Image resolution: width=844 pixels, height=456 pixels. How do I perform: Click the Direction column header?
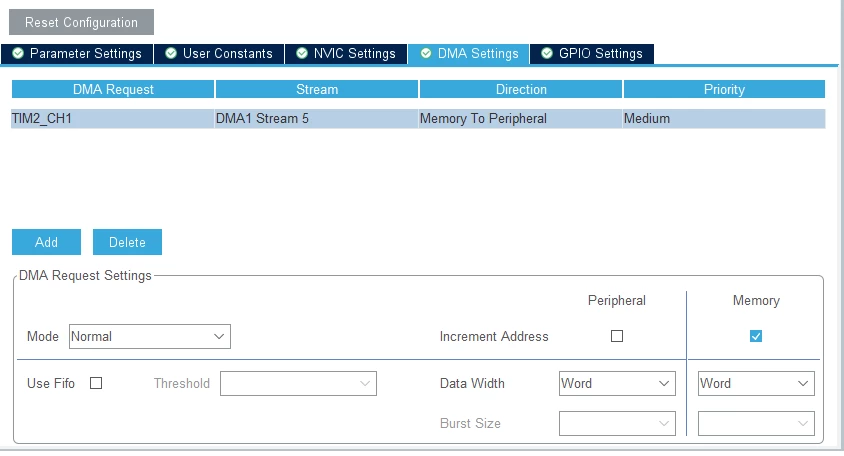[x=521, y=89]
